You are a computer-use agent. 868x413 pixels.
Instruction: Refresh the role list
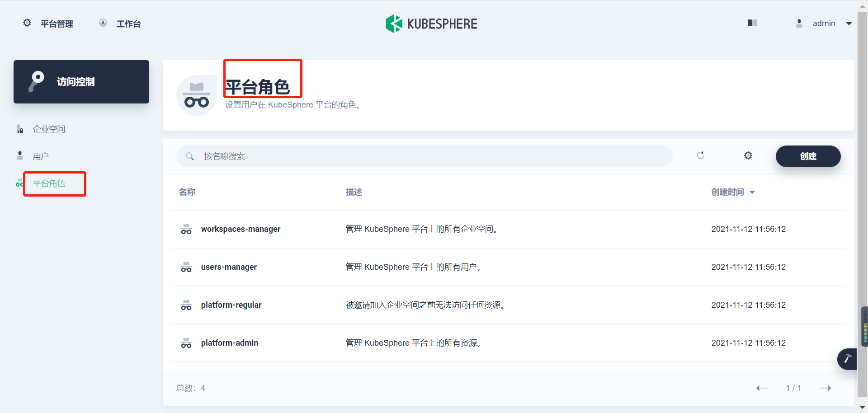[701, 155]
